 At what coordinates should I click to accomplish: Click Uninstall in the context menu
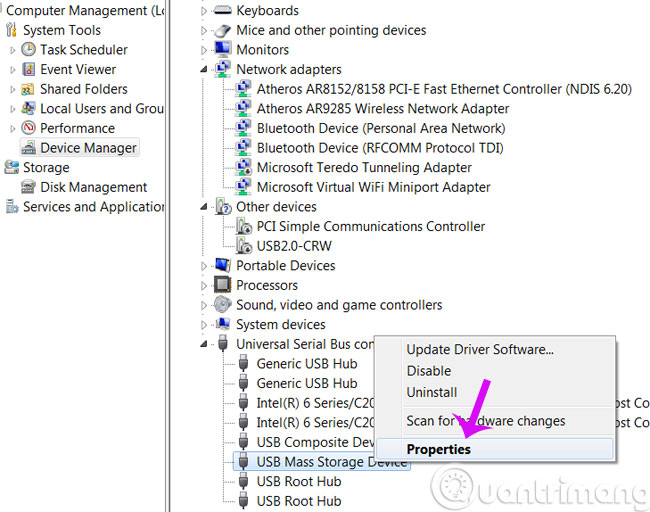pos(431,392)
